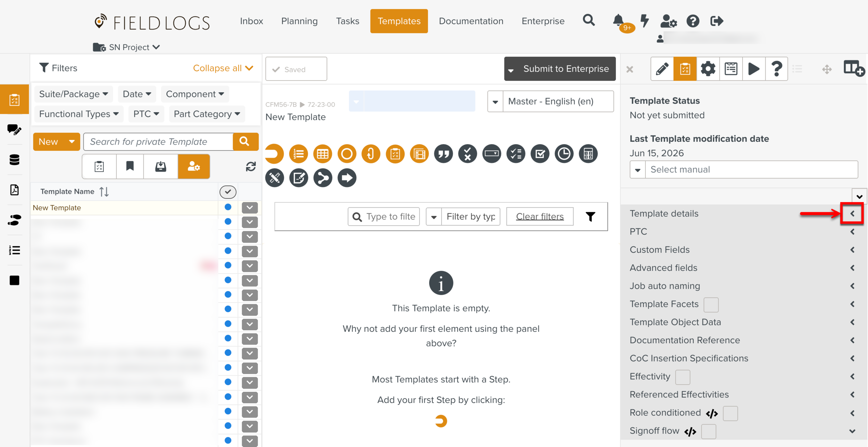The width and height of the screenshot is (868, 447).
Task: Insert a dropdown field element
Action: click(492, 154)
